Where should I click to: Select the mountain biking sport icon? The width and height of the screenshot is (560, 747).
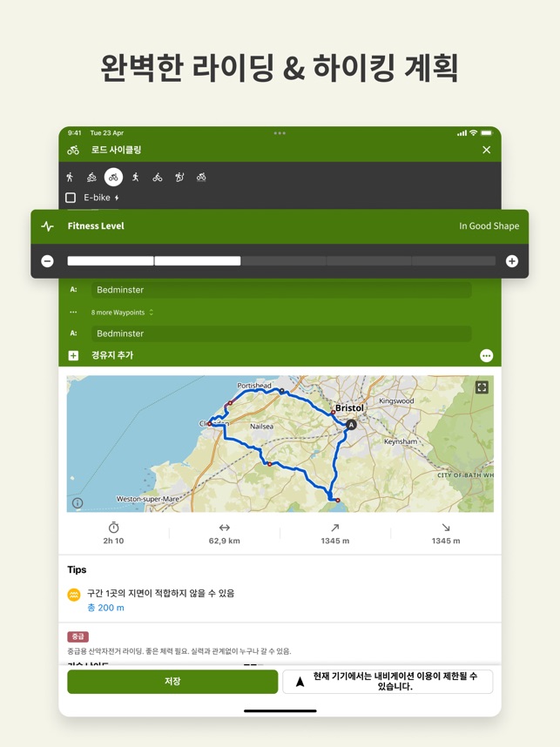point(91,178)
